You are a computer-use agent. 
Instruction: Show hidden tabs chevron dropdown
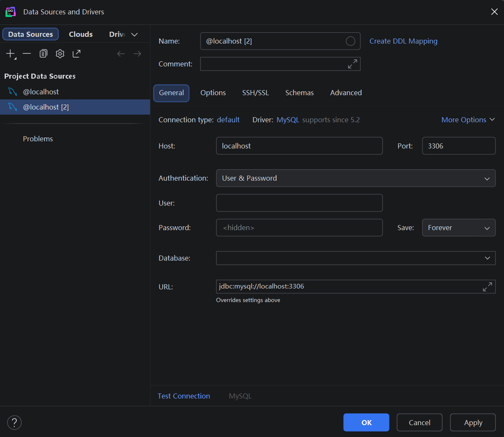pyautogui.click(x=135, y=34)
